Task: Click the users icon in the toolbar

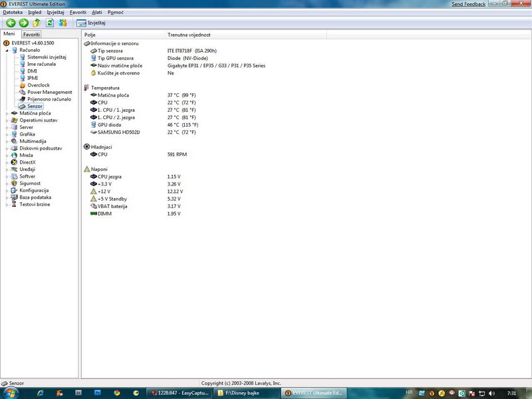Action: [63, 23]
